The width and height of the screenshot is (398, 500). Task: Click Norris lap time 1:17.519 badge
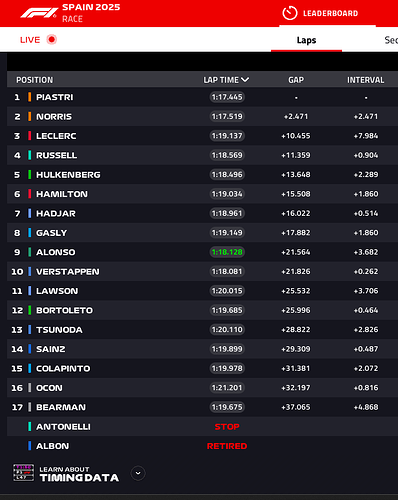(x=227, y=116)
